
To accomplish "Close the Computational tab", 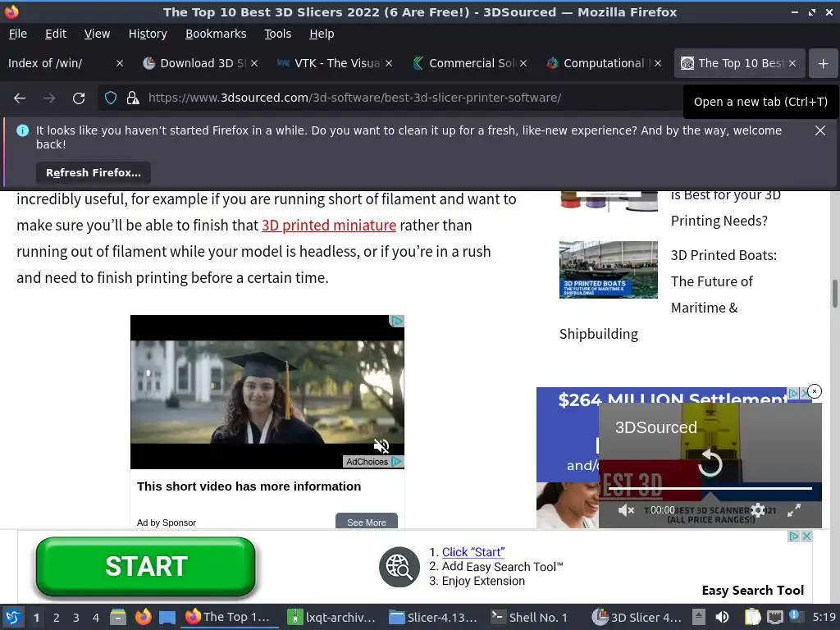I will click(x=657, y=63).
